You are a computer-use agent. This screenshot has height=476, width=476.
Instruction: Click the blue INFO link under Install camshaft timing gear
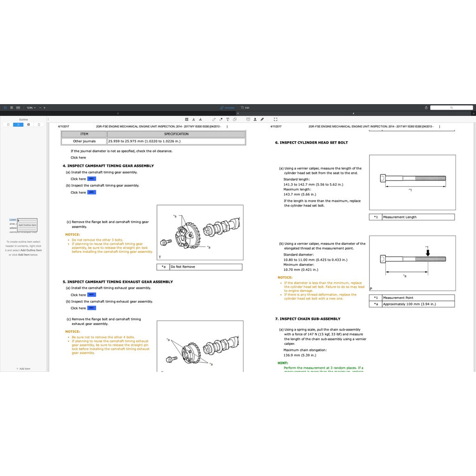(92, 179)
